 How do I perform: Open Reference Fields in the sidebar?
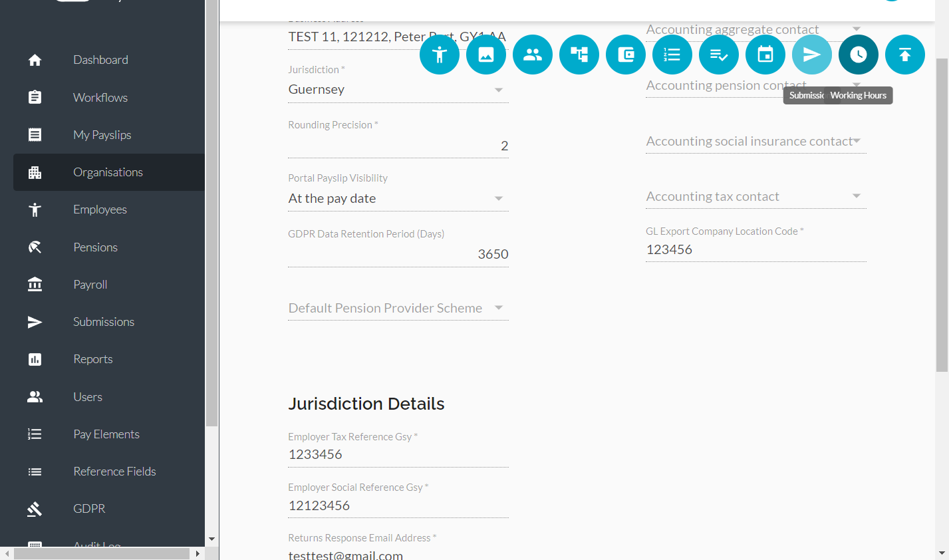click(x=109, y=472)
